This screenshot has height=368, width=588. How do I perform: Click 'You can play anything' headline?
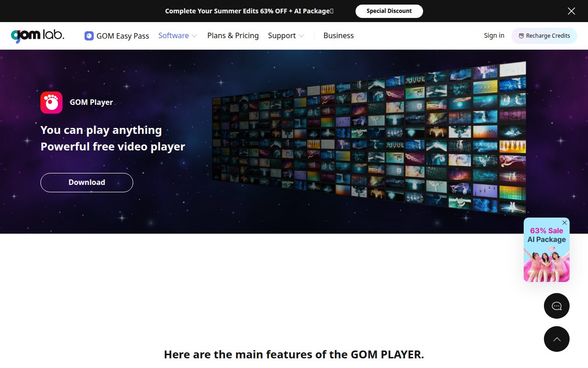point(101,130)
